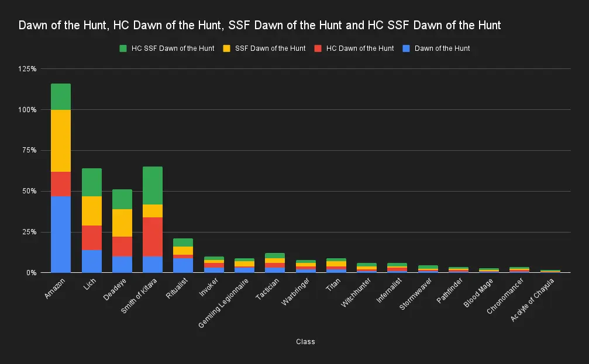Click the Tactician bar
The height and width of the screenshot is (364, 589).
(275, 263)
